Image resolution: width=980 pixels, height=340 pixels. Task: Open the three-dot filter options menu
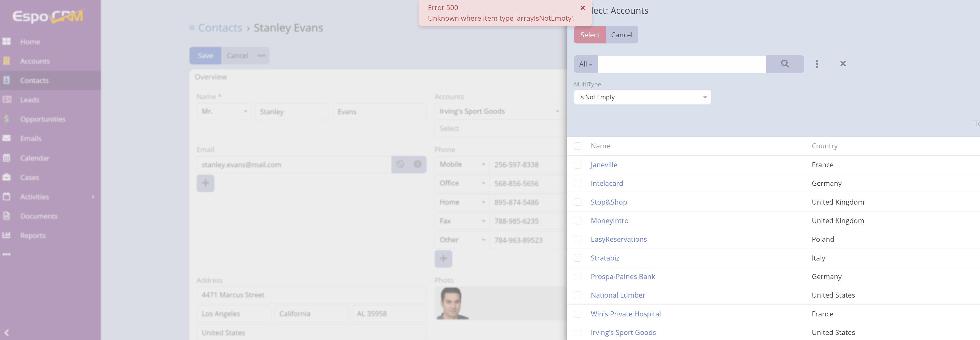click(816, 64)
